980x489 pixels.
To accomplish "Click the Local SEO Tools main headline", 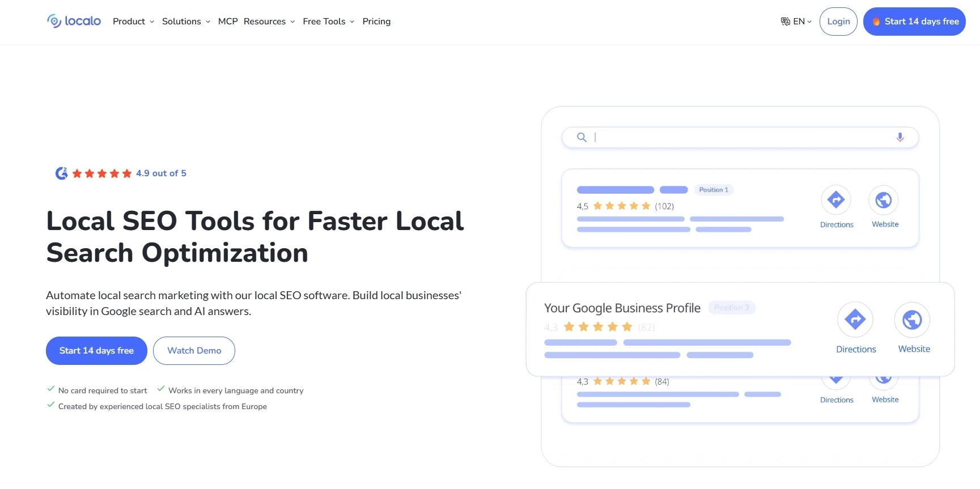I will tap(255, 237).
